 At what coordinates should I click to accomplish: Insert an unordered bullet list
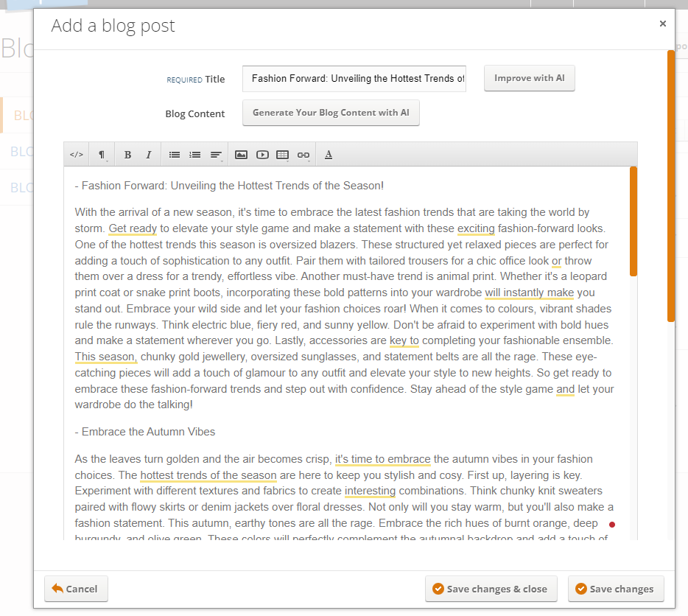click(174, 155)
